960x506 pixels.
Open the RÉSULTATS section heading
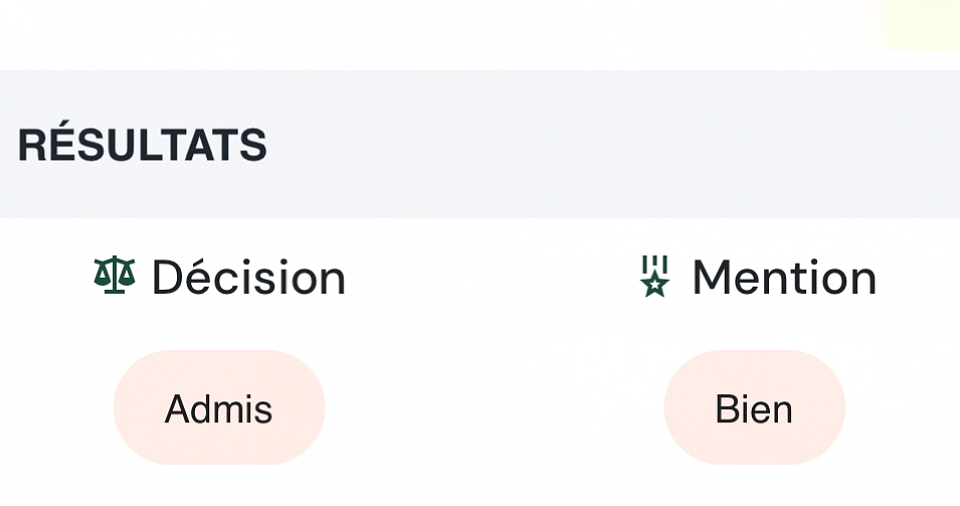pyautogui.click(x=142, y=145)
